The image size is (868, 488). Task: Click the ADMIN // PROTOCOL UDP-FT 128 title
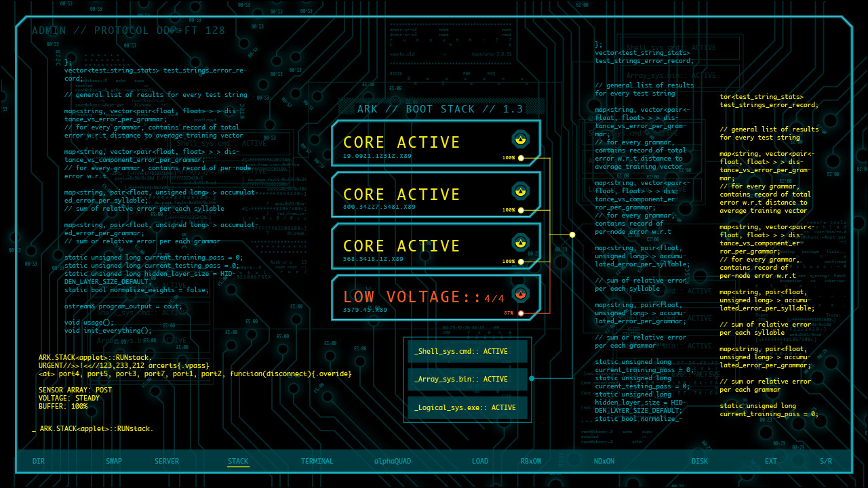[128, 30]
